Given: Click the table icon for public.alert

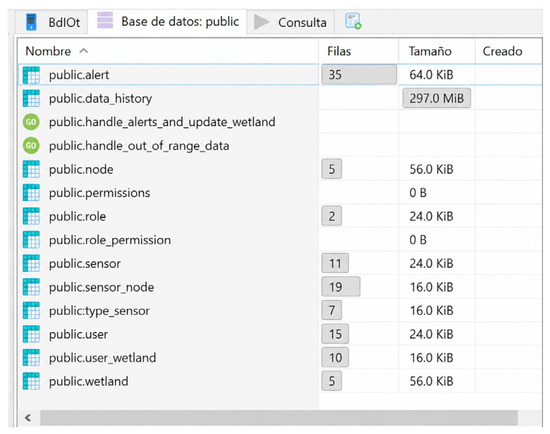Looking at the screenshot, I should tap(31, 75).
